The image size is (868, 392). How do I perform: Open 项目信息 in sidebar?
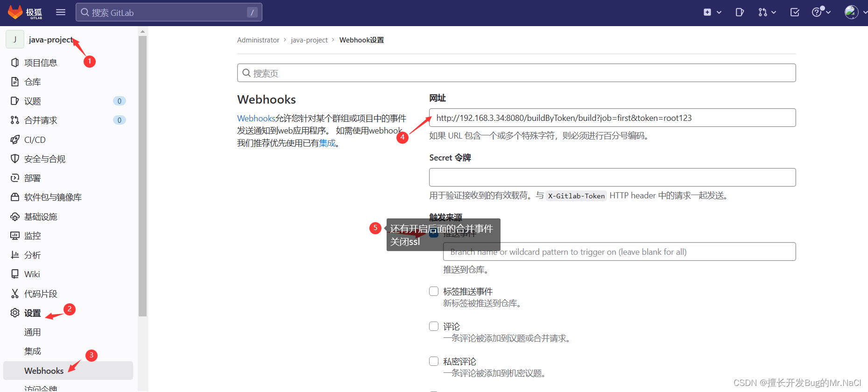68,63
